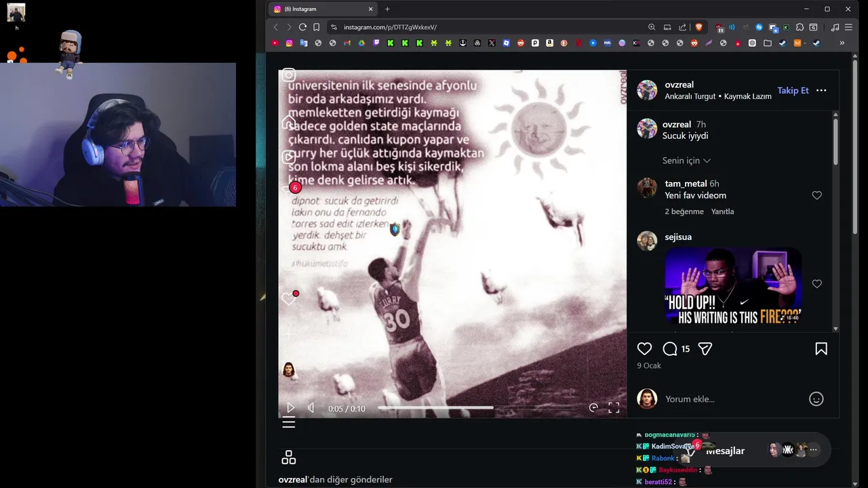The image size is (868, 488).
Task: Open the X bookmark
Action: pos(492,43)
